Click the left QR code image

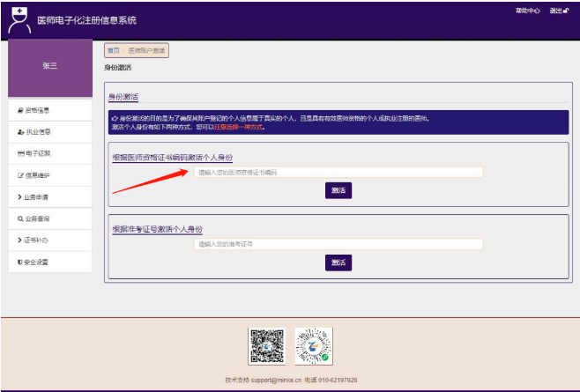[267, 346]
